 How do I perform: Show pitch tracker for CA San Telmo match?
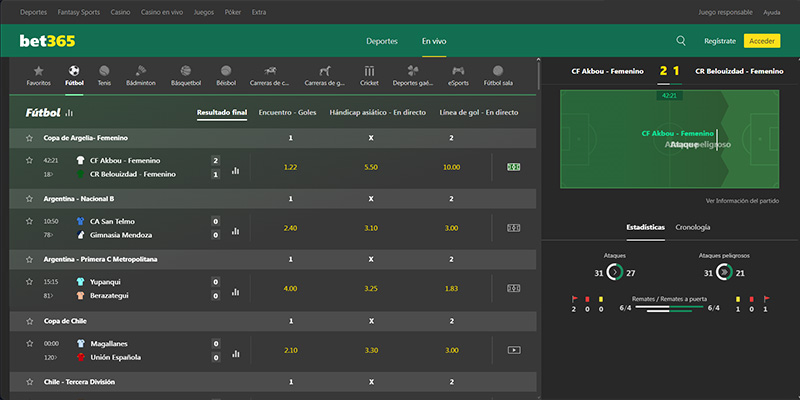pyautogui.click(x=513, y=228)
